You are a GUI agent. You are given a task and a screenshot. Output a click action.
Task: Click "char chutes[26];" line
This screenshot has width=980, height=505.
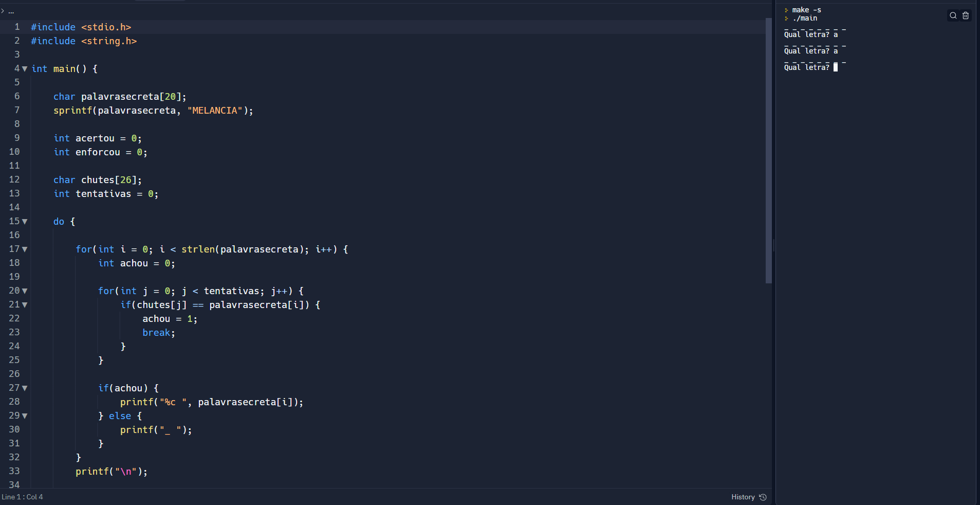[x=98, y=180]
